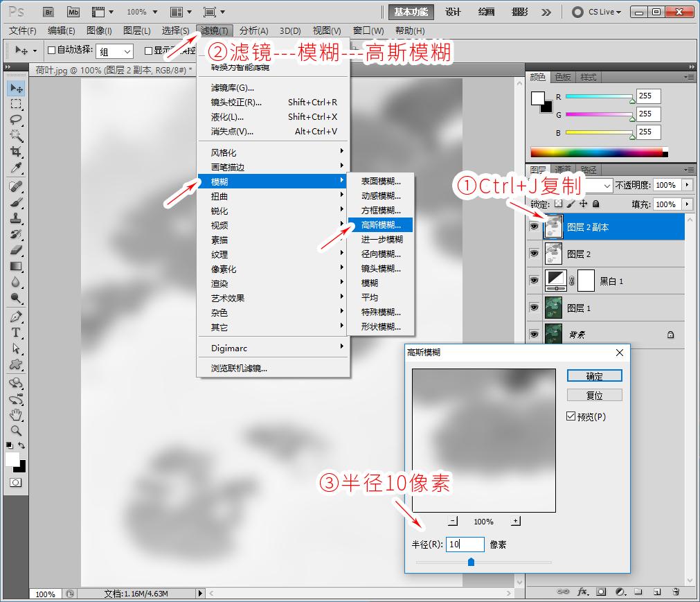Image resolution: width=700 pixels, height=602 pixels.
Task: Zoom in blur preview plus button
Action: point(516,521)
